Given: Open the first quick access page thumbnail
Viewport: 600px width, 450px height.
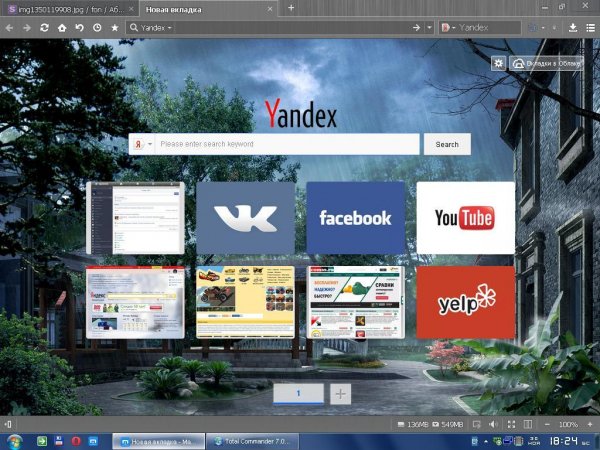Looking at the screenshot, I should click(135, 218).
